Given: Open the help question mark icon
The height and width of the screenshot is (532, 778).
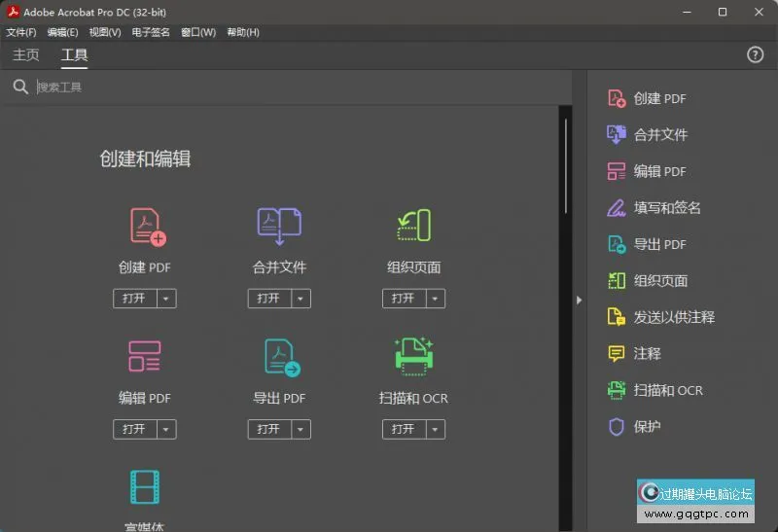Looking at the screenshot, I should pyautogui.click(x=755, y=55).
